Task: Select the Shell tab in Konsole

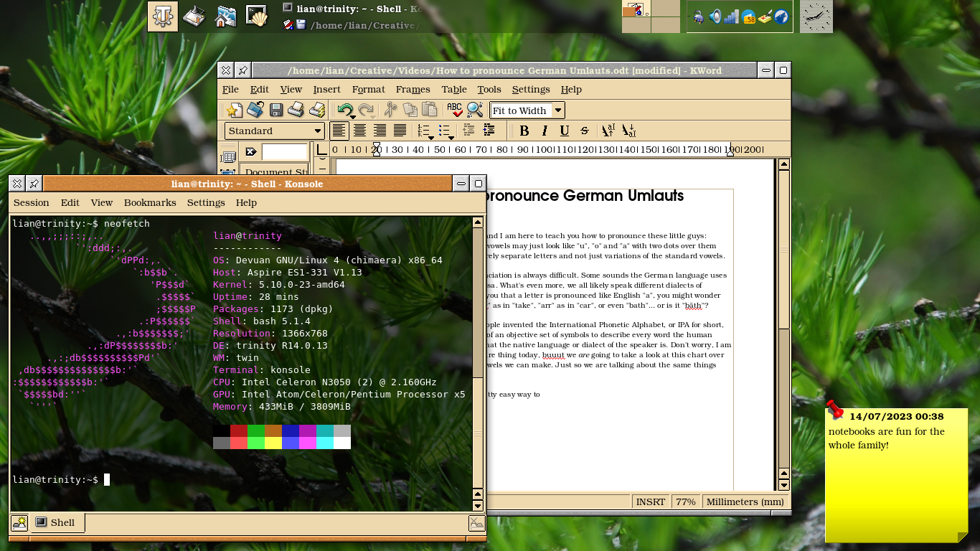Action: coord(57,522)
